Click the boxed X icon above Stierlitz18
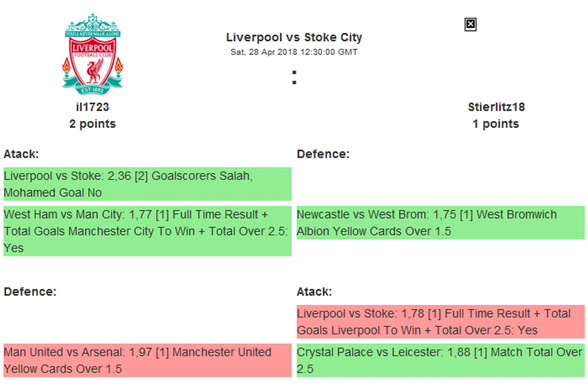Screen dimensions: 588x386 [x=470, y=25]
